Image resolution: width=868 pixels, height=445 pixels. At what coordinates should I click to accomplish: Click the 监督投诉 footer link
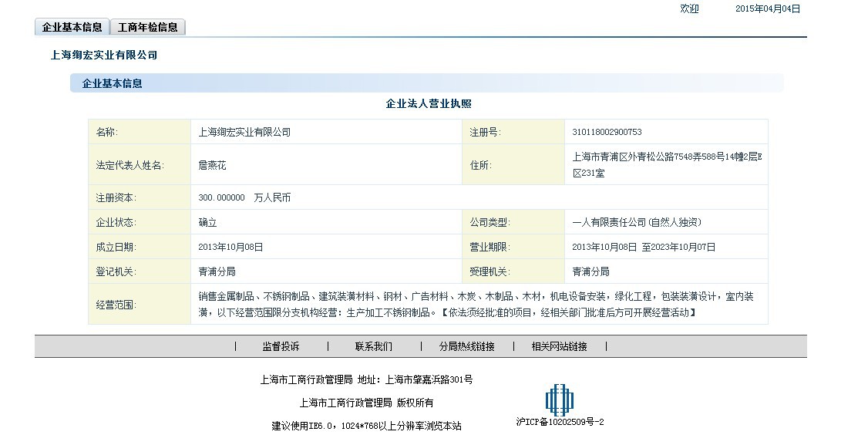[x=281, y=346]
